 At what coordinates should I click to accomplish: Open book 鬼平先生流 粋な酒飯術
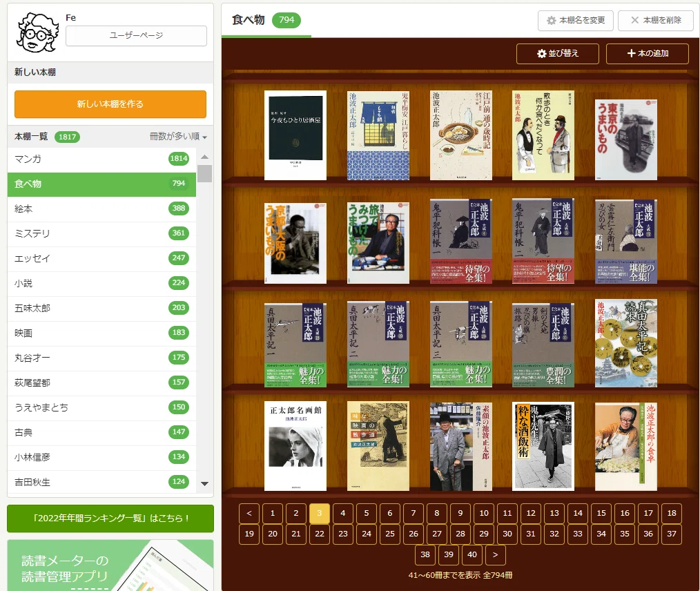click(543, 447)
